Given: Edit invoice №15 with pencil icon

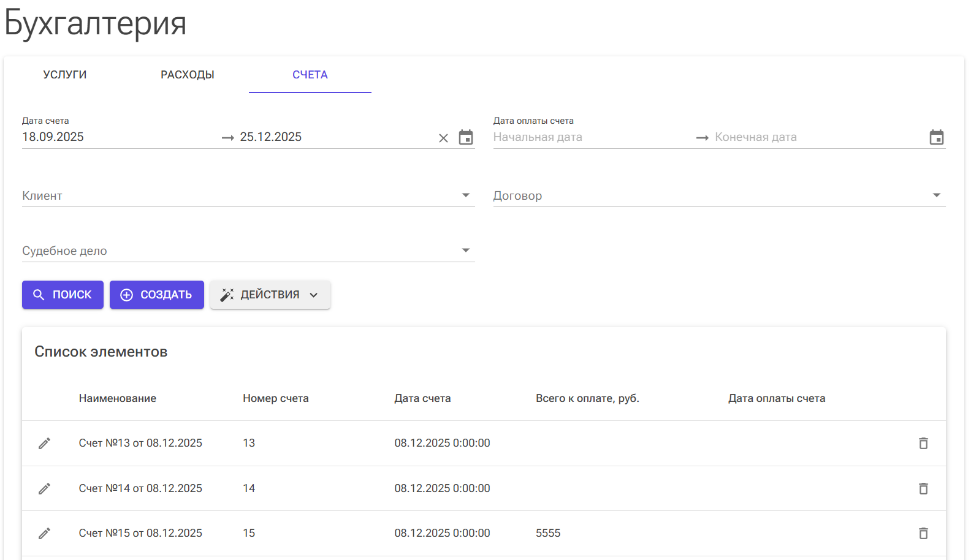Looking at the screenshot, I should 44,534.
